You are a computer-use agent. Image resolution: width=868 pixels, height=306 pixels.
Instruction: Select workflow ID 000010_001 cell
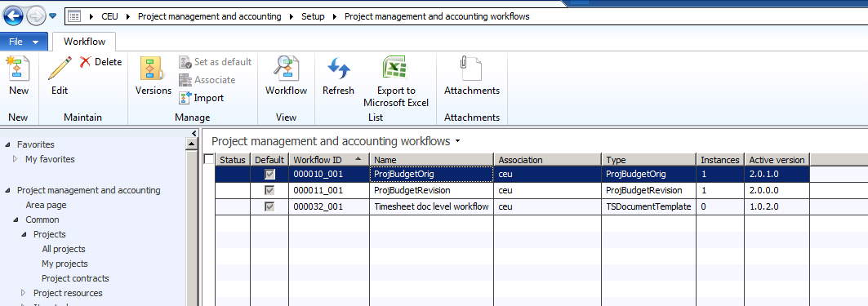(x=329, y=175)
